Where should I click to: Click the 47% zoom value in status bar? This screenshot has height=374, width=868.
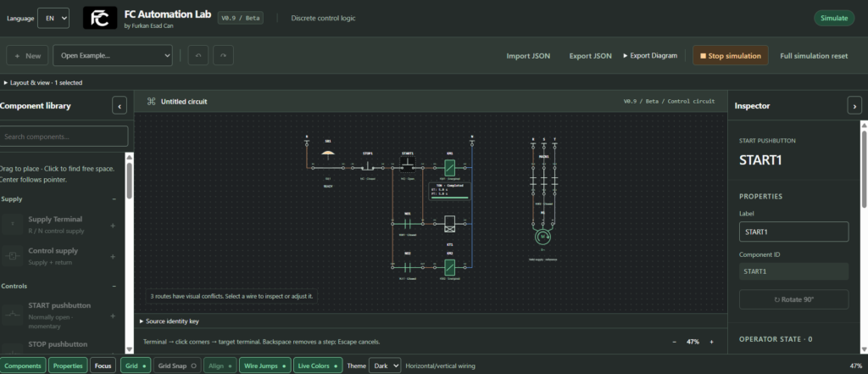pos(856,366)
